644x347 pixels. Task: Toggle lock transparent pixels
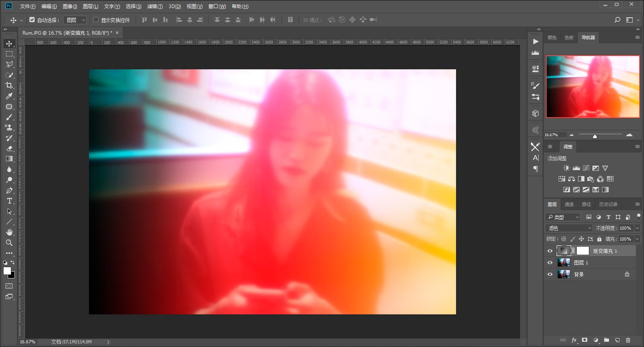coord(563,239)
